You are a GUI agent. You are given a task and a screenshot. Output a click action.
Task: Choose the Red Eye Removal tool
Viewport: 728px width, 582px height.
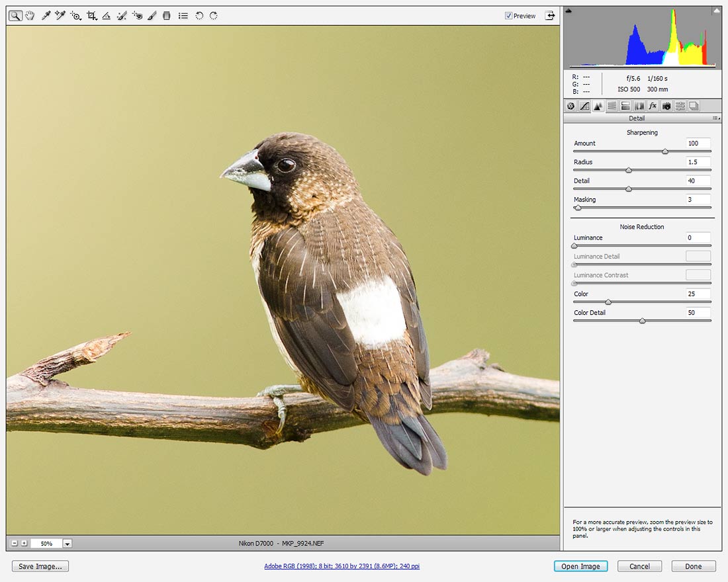click(137, 15)
